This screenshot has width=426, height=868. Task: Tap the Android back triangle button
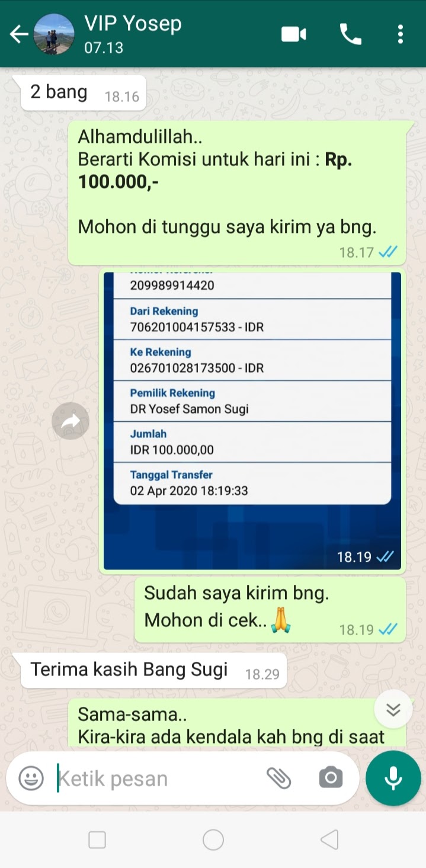point(329,840)
